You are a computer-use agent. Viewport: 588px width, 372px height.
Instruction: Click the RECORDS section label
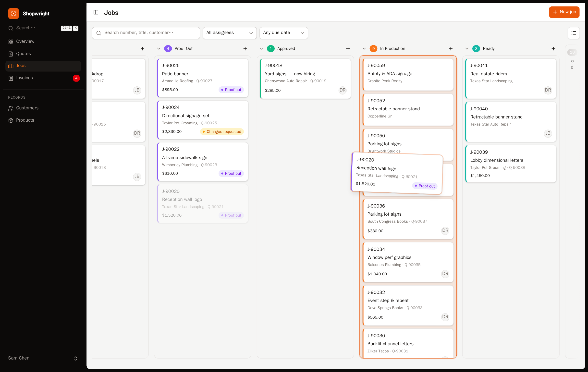(17, 97)
